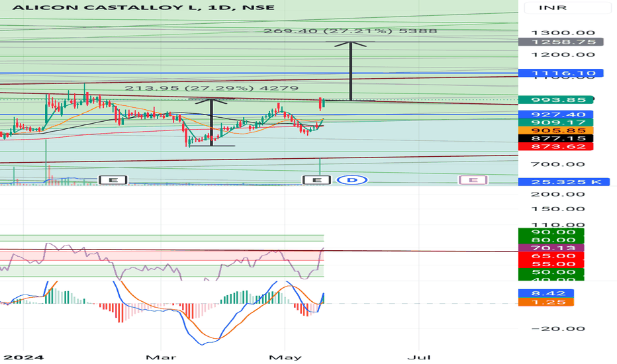Click the 2024 date axis label
Image resolution: width=617 pixels, height=364 pixels.
click(24, 357)
